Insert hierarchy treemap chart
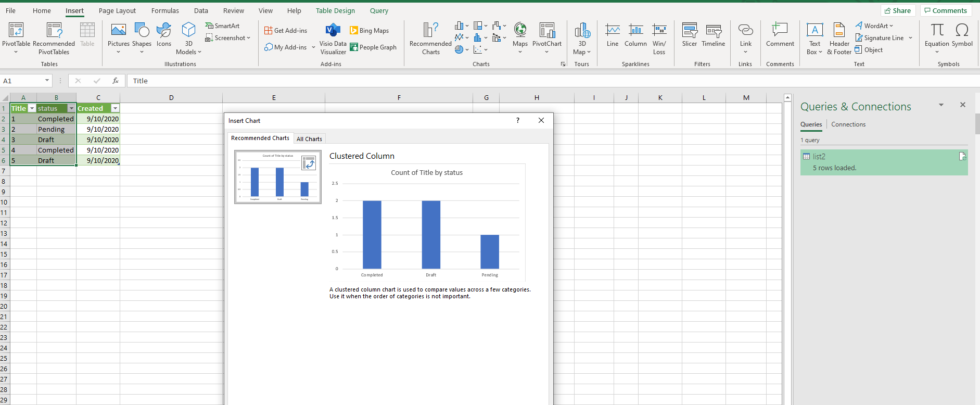 pyautogui.click(x=480, y=26)
